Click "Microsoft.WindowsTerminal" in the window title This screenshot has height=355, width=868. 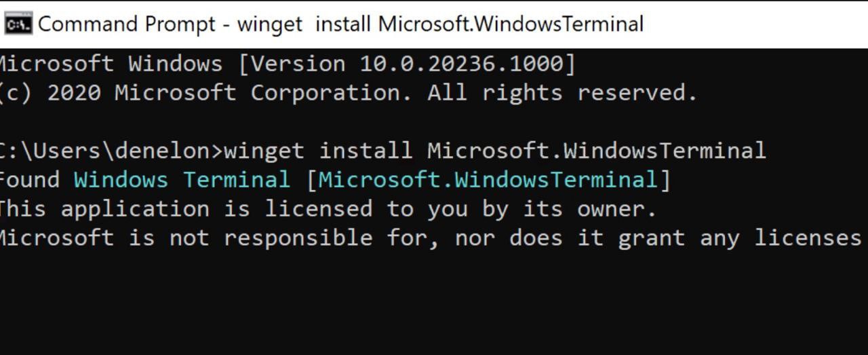(511, 24)
